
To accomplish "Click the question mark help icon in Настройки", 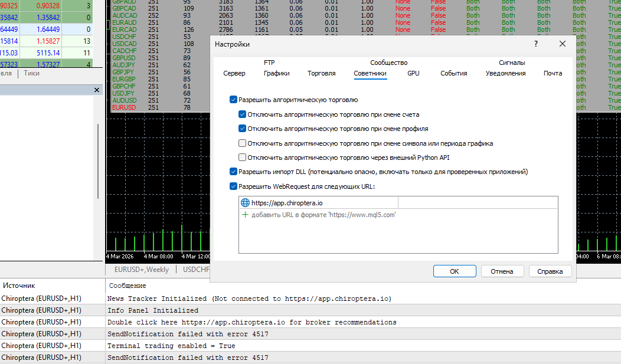I will 536,44.
